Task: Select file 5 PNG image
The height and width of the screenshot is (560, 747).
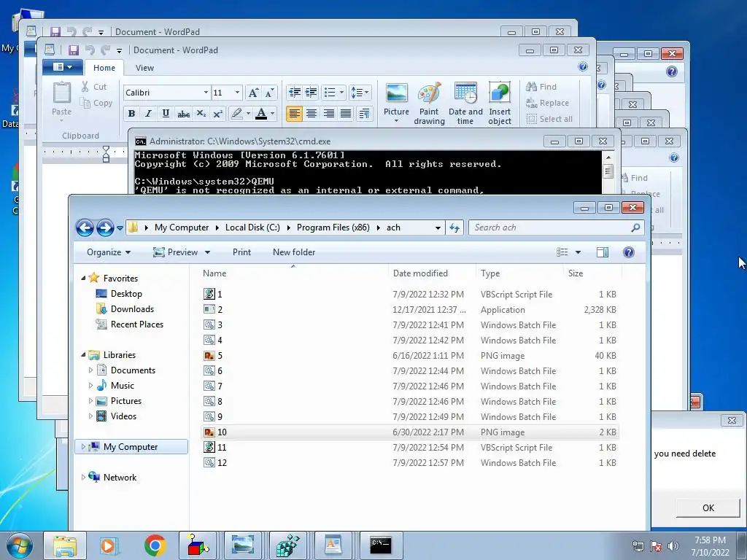Action: tap(410, 356)
